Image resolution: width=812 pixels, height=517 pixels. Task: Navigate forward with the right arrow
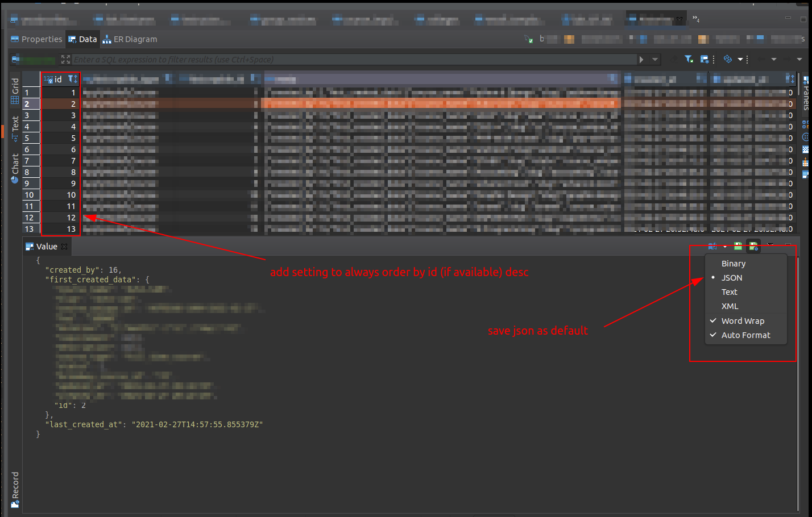[786, 59]
